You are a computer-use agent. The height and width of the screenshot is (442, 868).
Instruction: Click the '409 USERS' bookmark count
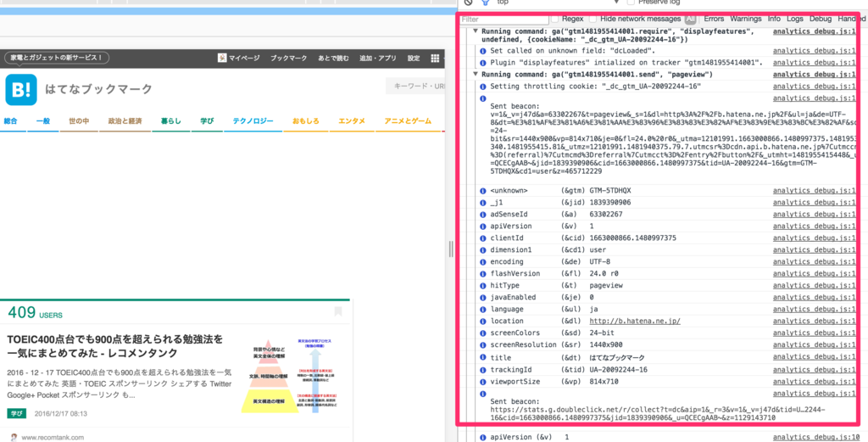point(35,314)
